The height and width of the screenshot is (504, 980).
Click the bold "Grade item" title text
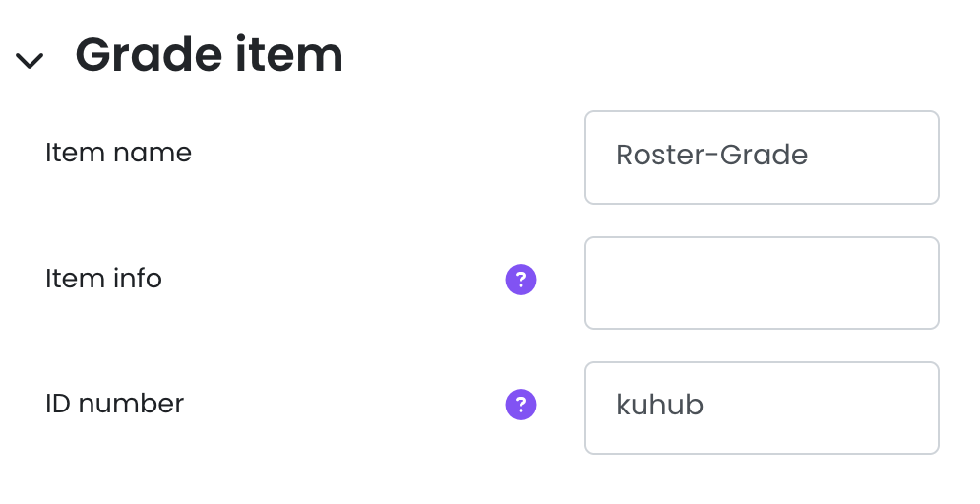[209, 55]
